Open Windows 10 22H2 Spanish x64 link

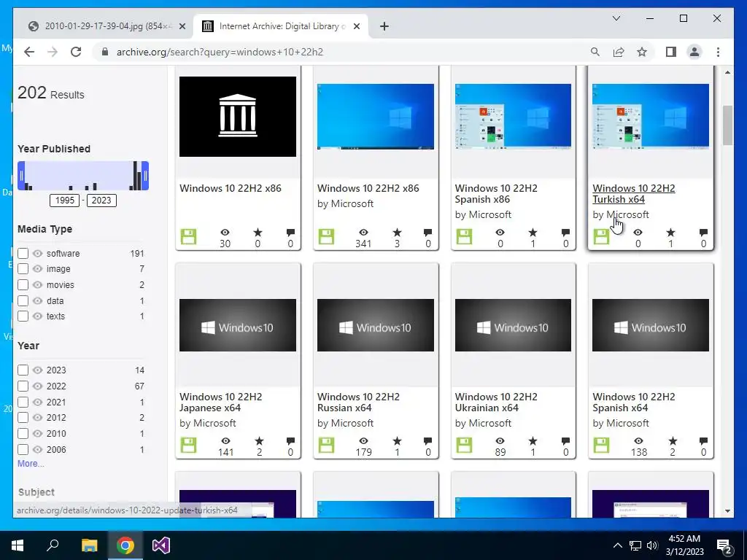tap(634, 402)
